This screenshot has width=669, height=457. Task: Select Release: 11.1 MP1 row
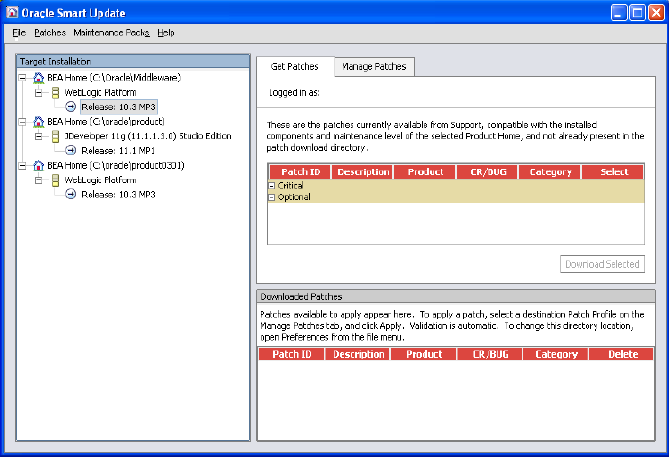118,151
